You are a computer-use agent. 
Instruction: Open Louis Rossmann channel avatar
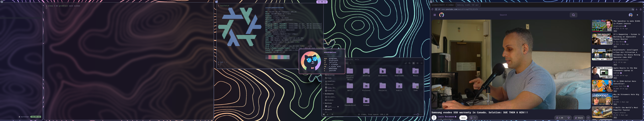434,118
